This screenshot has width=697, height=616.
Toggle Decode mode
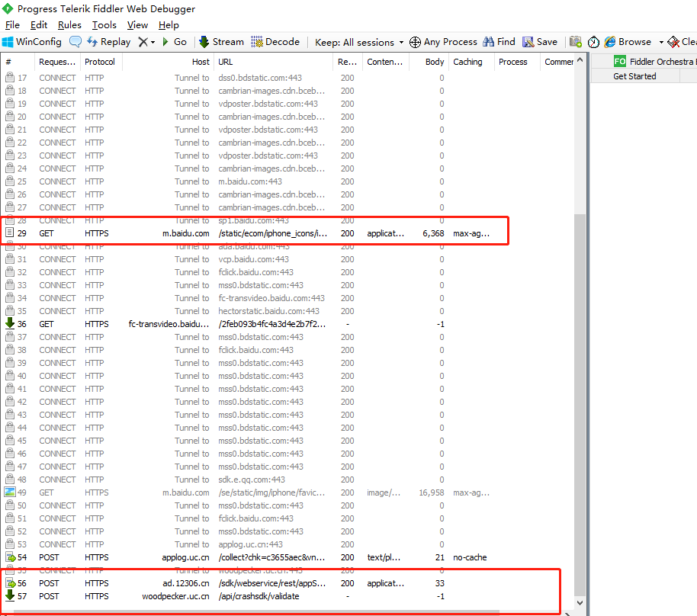[x=275, y=42]
